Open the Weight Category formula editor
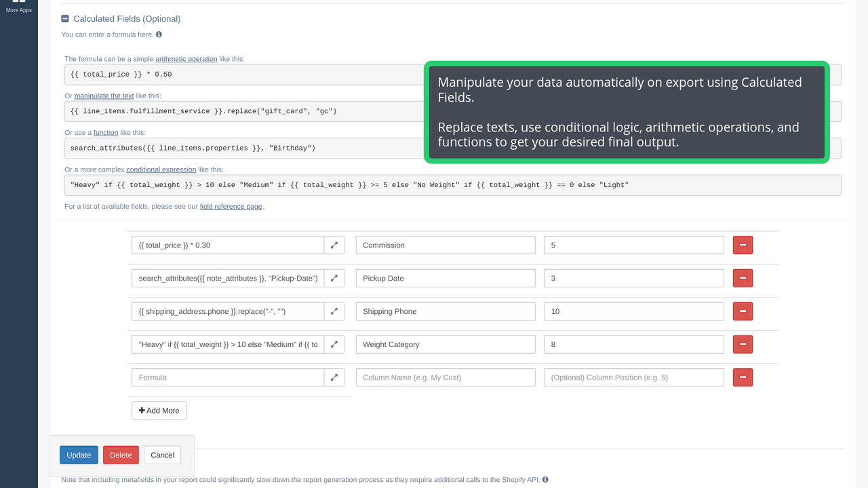The height and width of the screenshot is (488, 868). point(334,344)
